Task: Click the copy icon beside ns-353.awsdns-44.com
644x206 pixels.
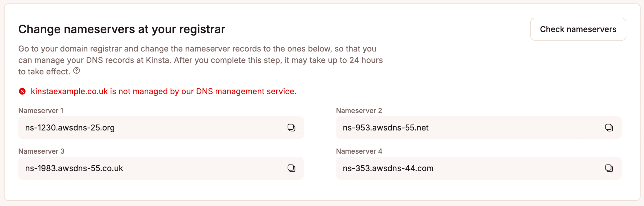Action: 609,168
